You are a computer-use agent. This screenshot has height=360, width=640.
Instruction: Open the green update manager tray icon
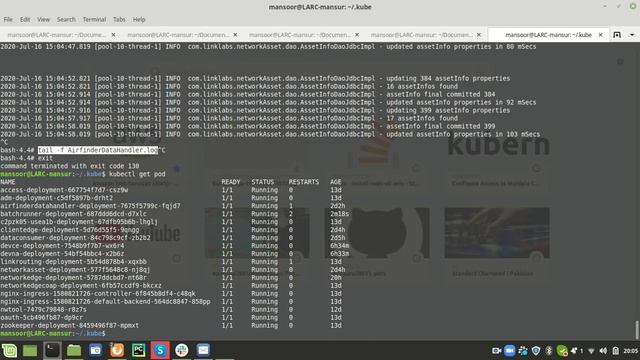click(562, 351)
